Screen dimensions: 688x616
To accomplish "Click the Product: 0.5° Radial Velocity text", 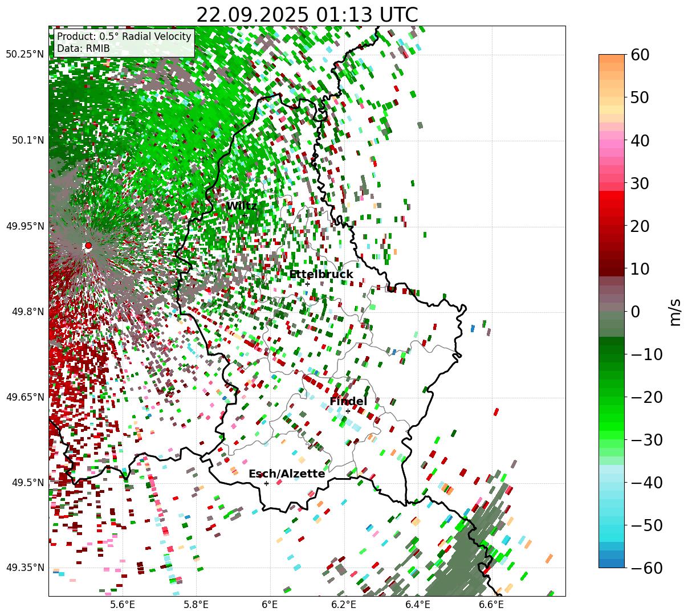I will (124, 37).
